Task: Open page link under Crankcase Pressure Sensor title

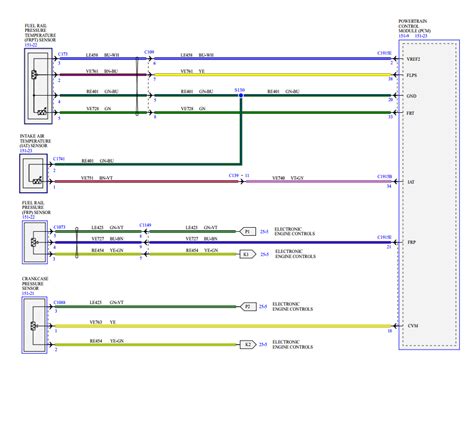Action: coord(28,293)
